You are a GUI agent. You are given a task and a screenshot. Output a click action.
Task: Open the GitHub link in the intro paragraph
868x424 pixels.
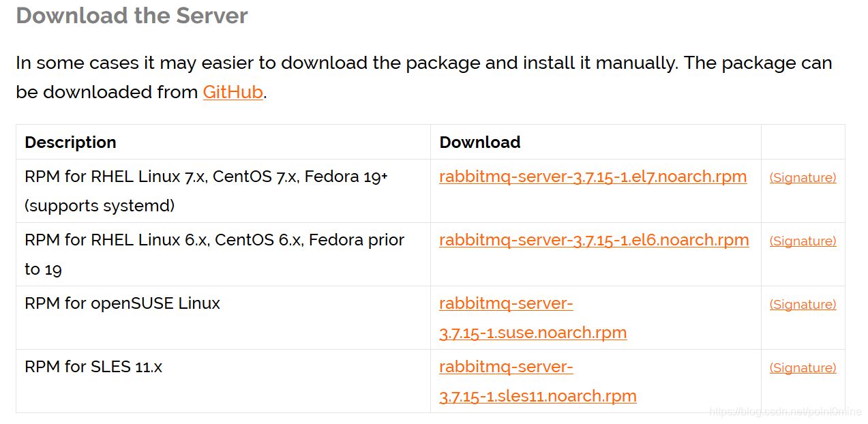coord(233,92)
